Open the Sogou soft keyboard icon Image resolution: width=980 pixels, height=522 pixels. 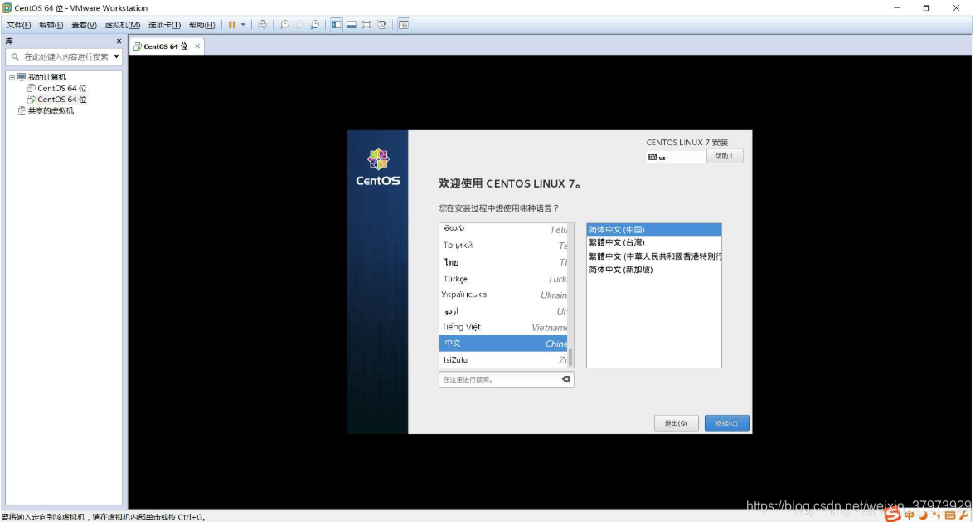point(950,515)
